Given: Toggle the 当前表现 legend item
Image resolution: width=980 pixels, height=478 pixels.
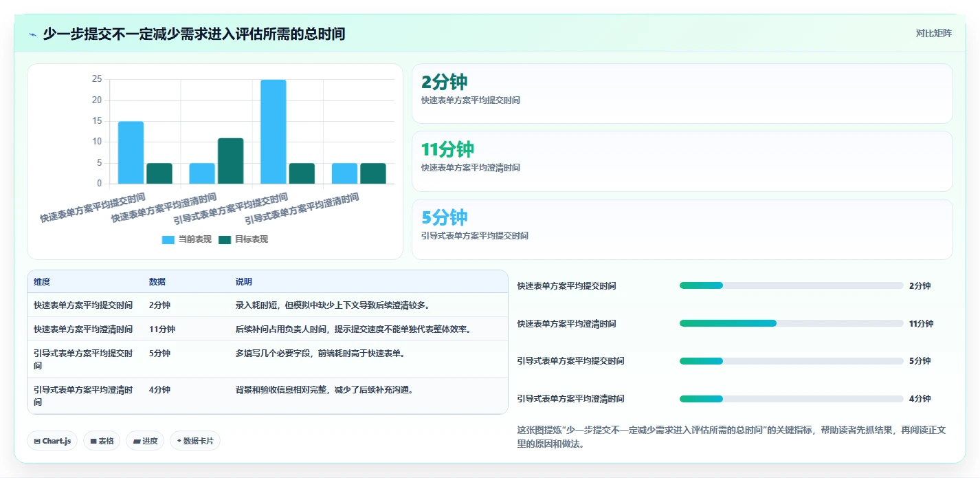Looking at the screenshot, I should coord(186,239).
